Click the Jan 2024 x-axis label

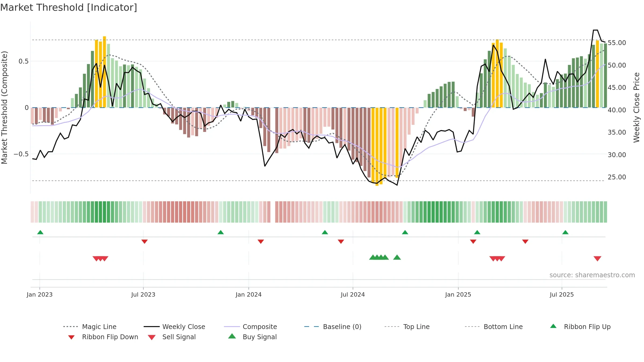pyautogui.click(x=248, y=294)
